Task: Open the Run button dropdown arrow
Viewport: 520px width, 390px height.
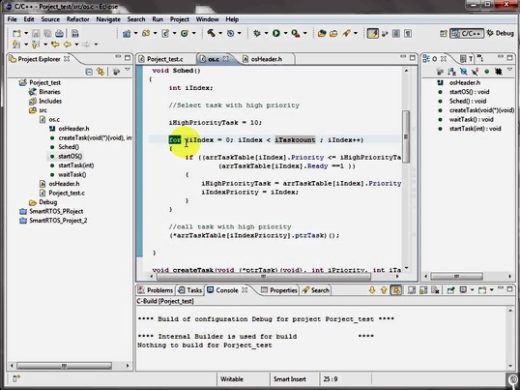Action: click(x=285, y=33)
